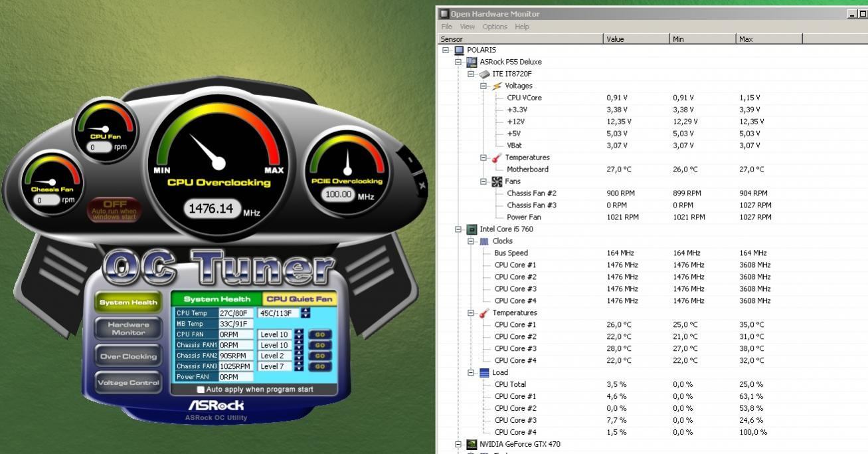Screen dimensions: 868x454
Task: Open the Over Clocking section
Action: pos(128,356)
